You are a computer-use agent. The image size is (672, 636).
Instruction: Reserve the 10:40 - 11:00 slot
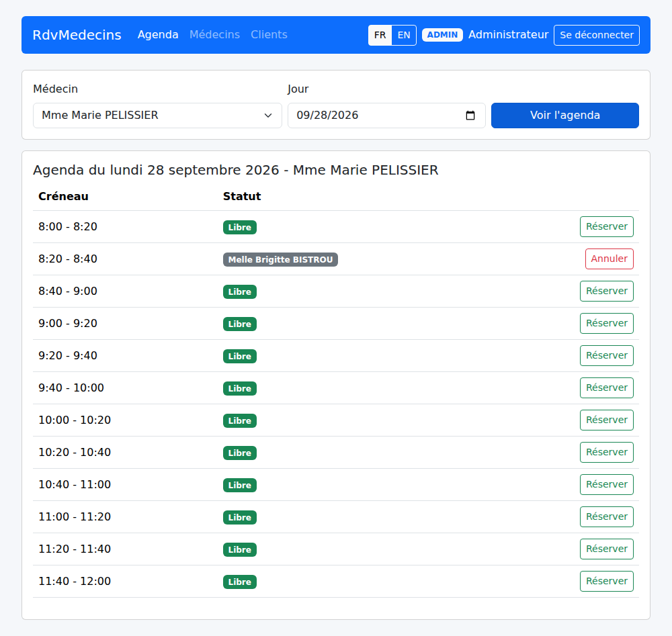pos(606,484)
